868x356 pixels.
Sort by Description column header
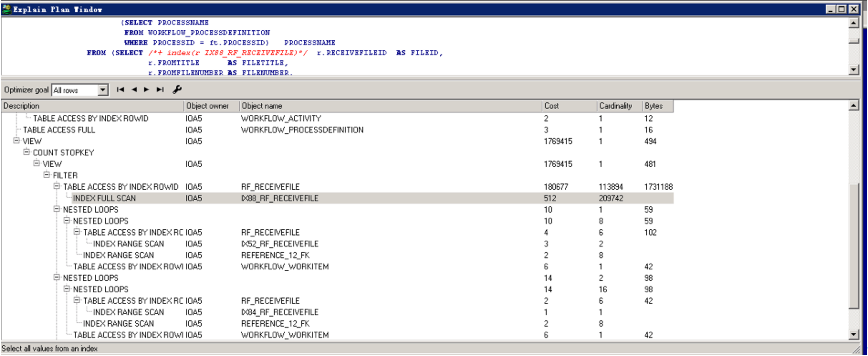click(92, 106)
